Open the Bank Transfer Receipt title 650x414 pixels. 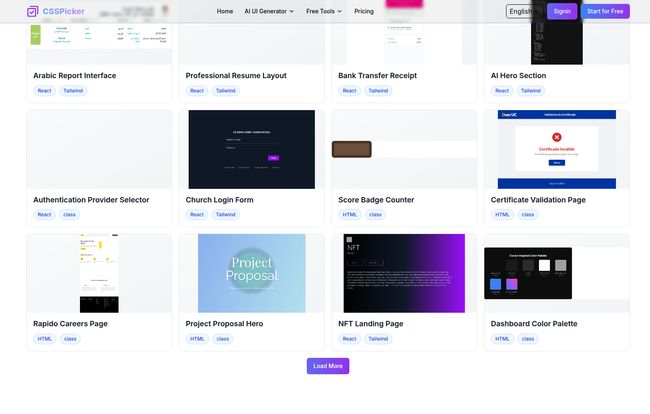(377, 75)
